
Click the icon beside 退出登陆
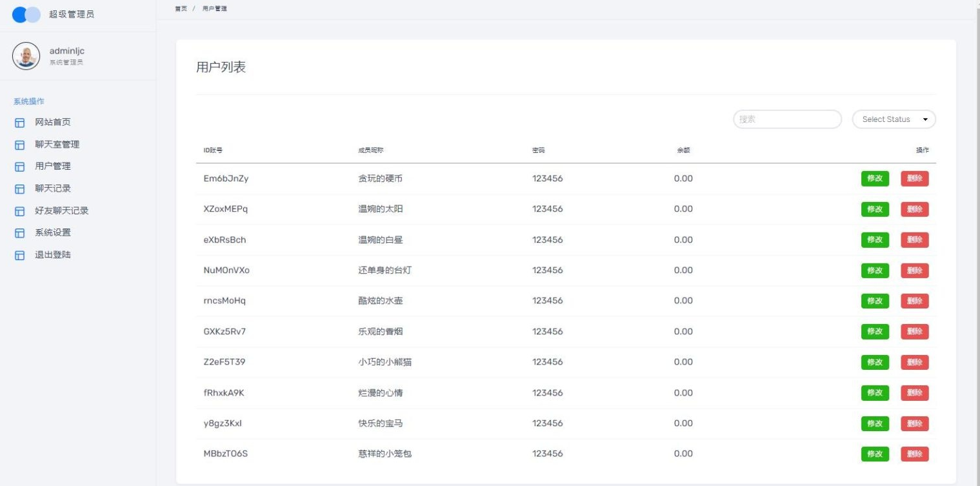(19, 255)
